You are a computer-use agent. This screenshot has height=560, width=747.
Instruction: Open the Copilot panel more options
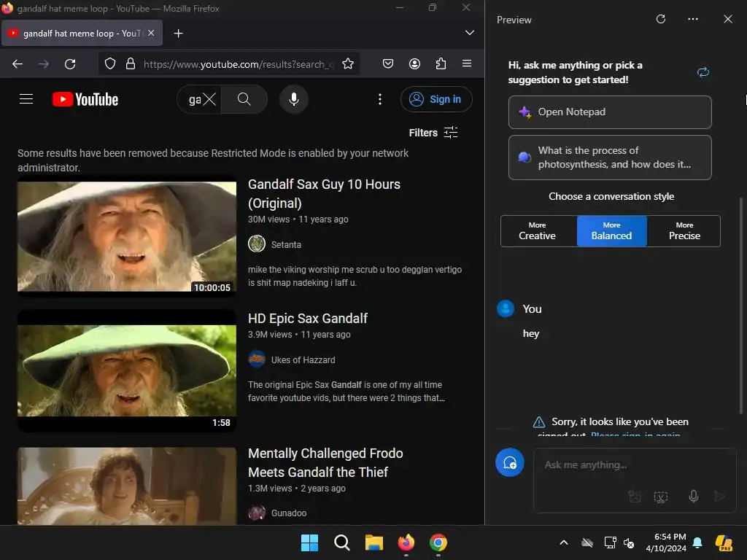pos(693,19)
